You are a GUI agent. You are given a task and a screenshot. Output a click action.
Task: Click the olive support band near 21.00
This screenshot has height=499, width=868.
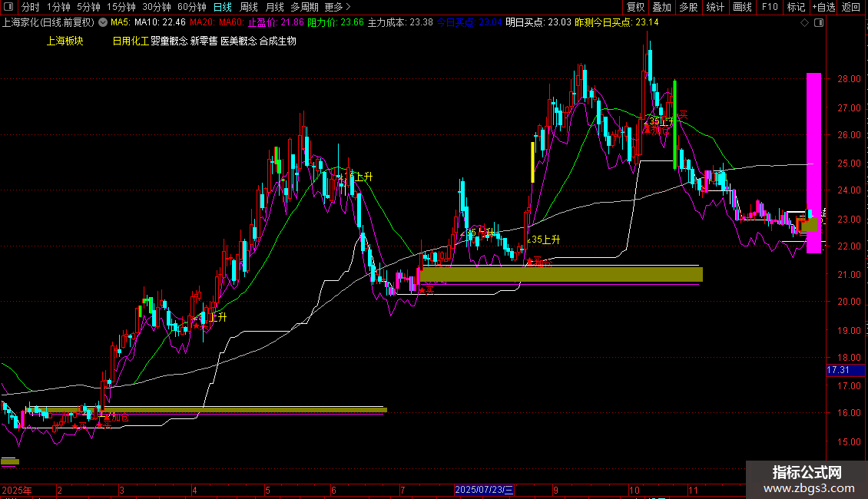(x=562, y=274)
